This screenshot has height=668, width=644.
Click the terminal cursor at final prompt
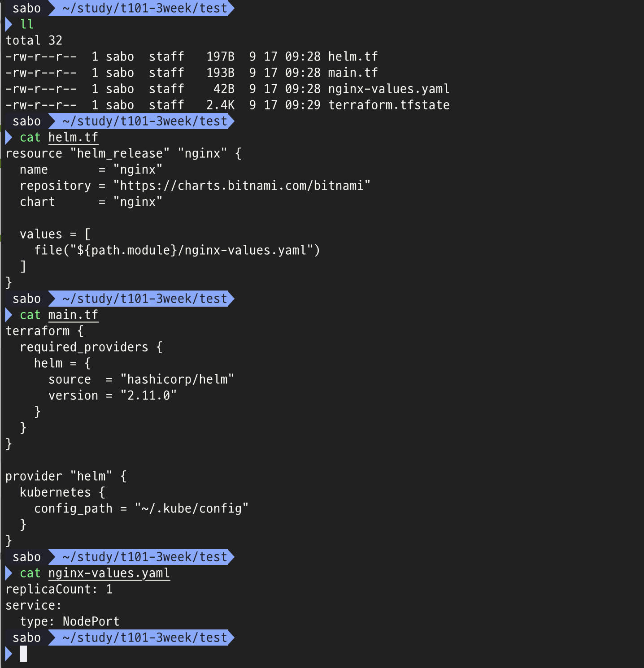23,654
